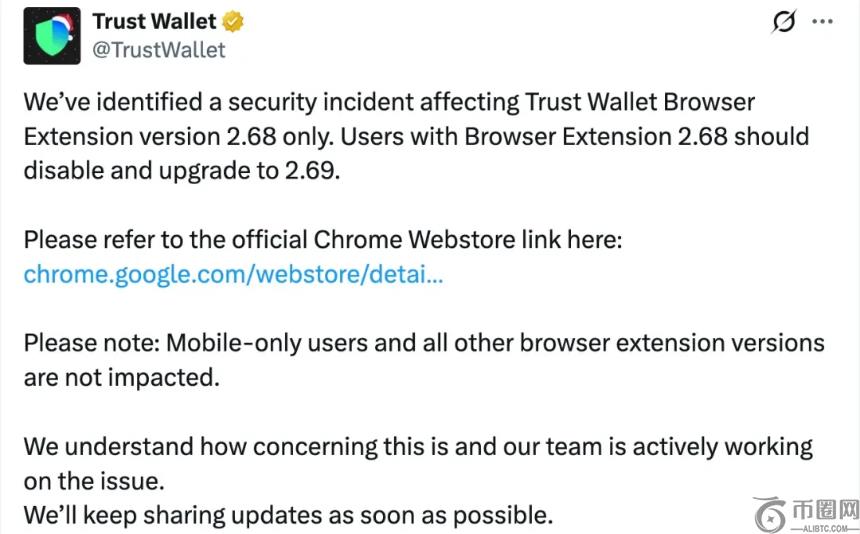The height and width of the screenshot is (534, 860).
Task: Open the Grok icon on the tweet
Action: 785,23
